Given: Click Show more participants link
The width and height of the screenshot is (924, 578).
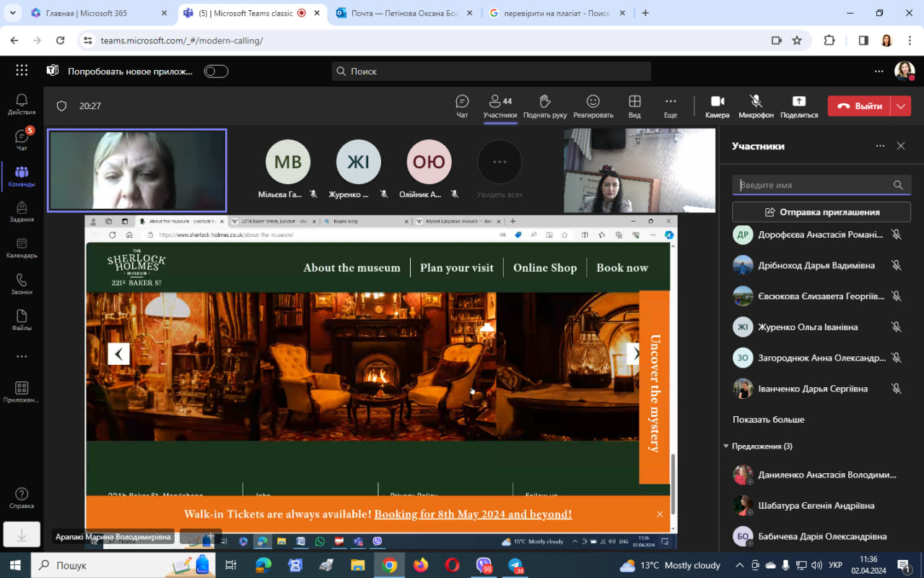Looking at the screenshot, I should click(768, 420).
